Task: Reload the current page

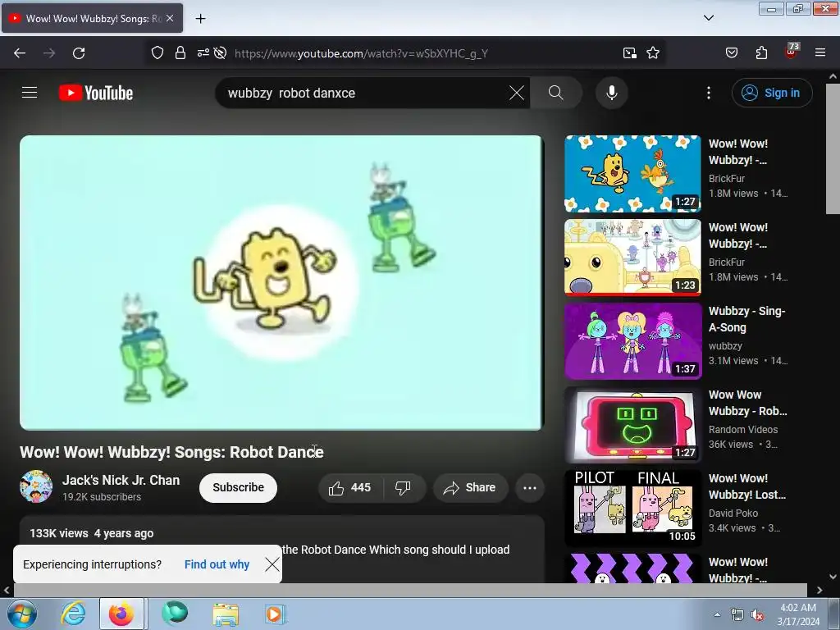Action: (x=79, y=53)
